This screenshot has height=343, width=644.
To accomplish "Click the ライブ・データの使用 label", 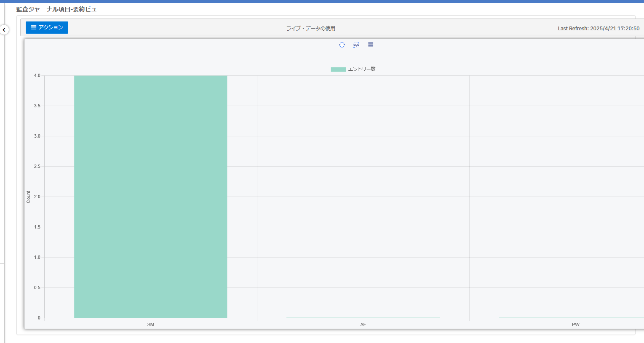I will (311, 29).
